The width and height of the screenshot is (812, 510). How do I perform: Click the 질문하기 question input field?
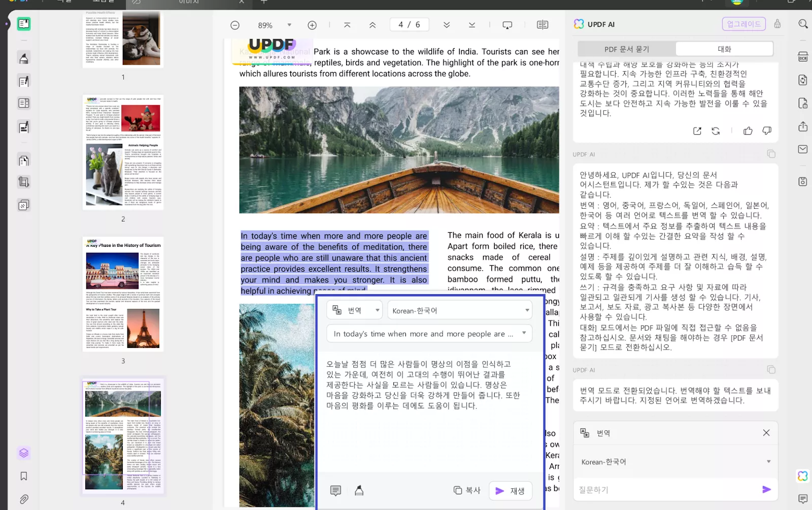pyautogui.click(x=667, y=490)
